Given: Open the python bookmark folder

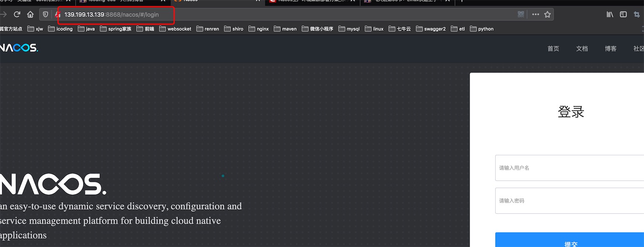Looking at the screenshot, I should [x=482, y=29].
